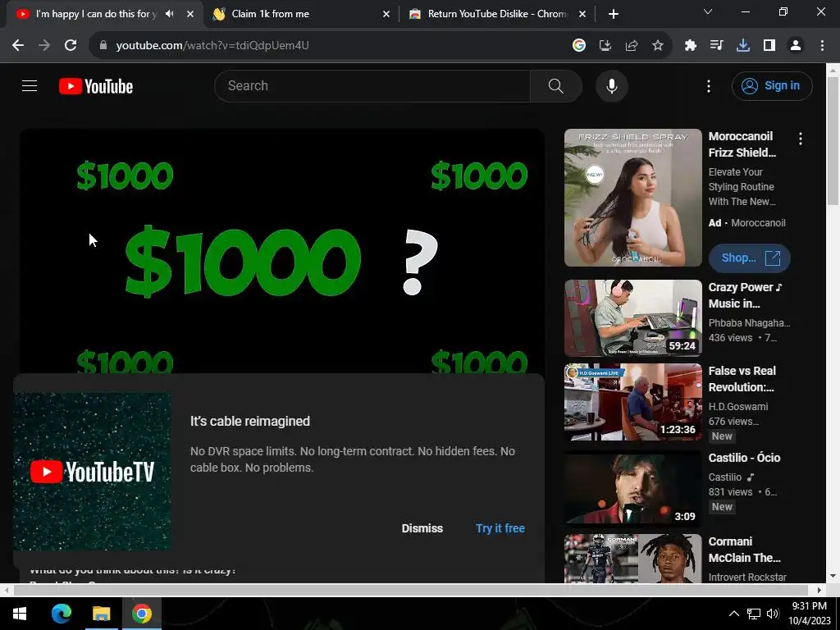Open the install app icon in address bar
The height and width of the screenshot is (630, 840).
coord(605,46)
